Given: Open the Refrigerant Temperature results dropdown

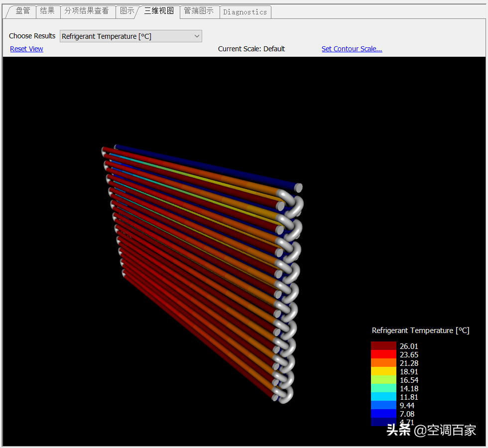Looking at the screenshot, I should 130,36.
